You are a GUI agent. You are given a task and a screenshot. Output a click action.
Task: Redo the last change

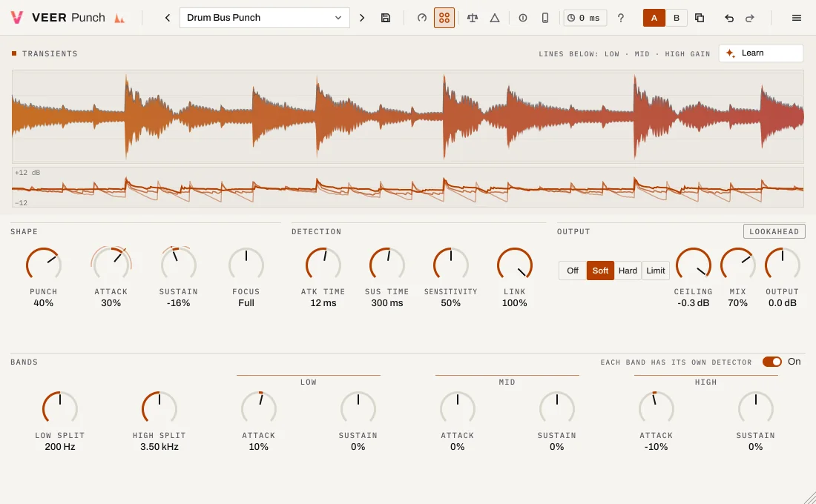(749, 18)
